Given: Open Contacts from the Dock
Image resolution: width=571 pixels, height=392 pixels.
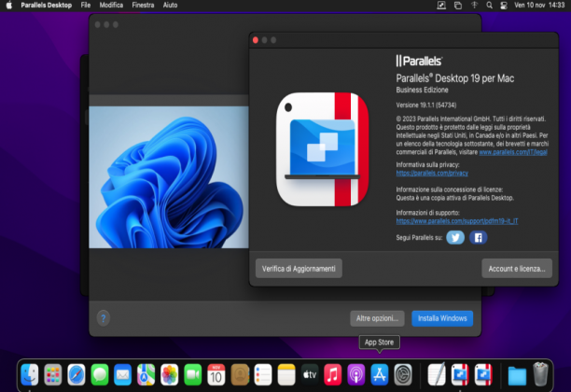Looking at the screenshot, I should pyautogui.click(x=240, y=374).
